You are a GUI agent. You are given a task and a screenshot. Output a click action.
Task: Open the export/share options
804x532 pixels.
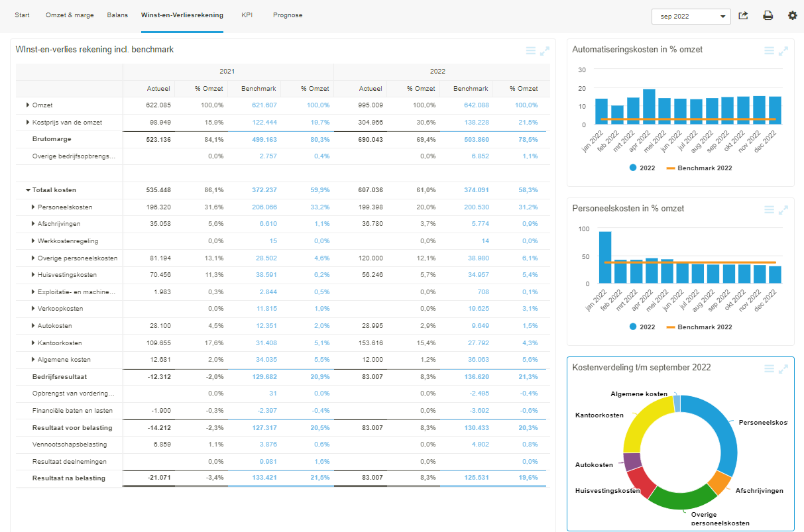click(743, 15)
